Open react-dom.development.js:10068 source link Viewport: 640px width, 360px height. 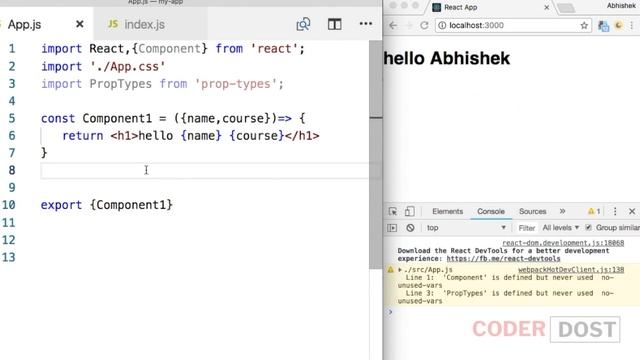click(x=563, y=243)
